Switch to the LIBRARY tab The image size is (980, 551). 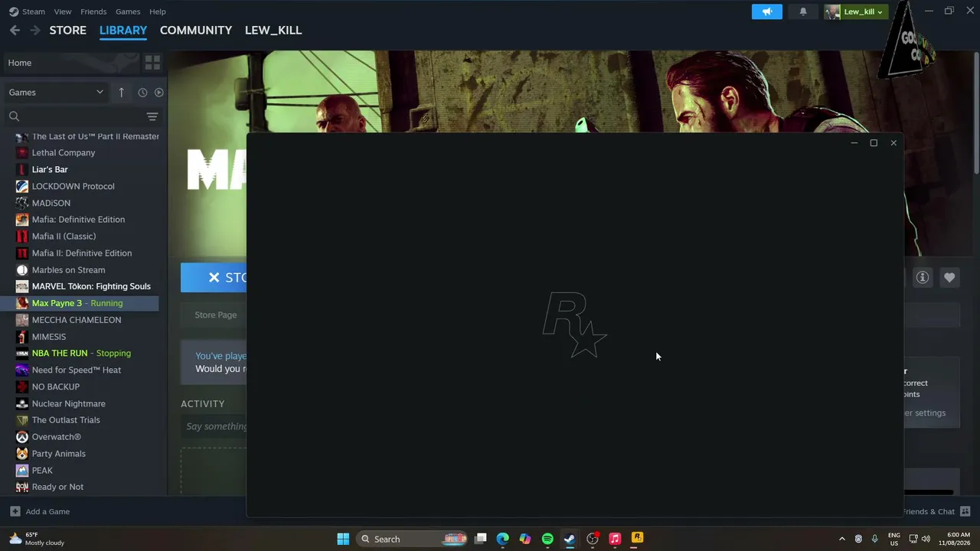(x=123, y=30)
